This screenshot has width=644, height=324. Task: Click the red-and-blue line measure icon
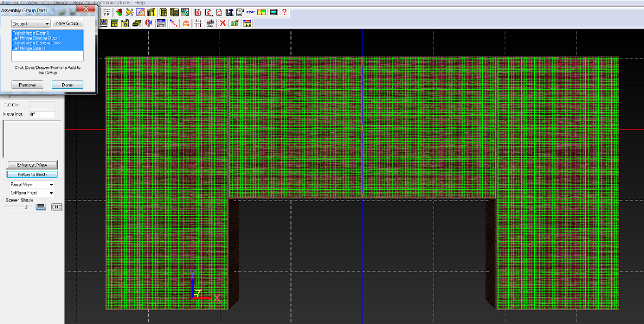(x=173, y=23)
